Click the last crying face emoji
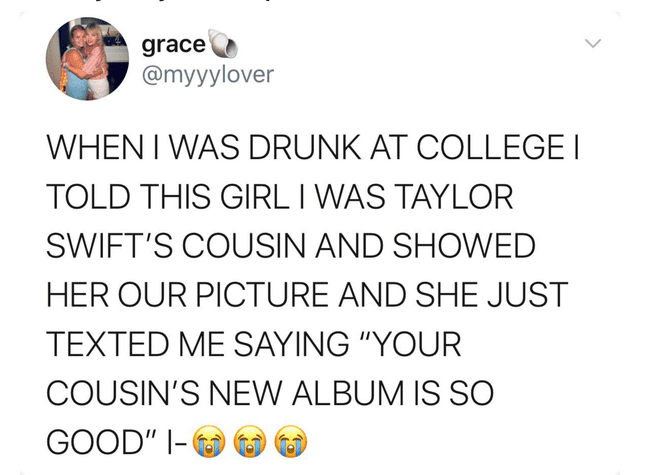The height and width of the screenshot is (475, 661). 291,442
